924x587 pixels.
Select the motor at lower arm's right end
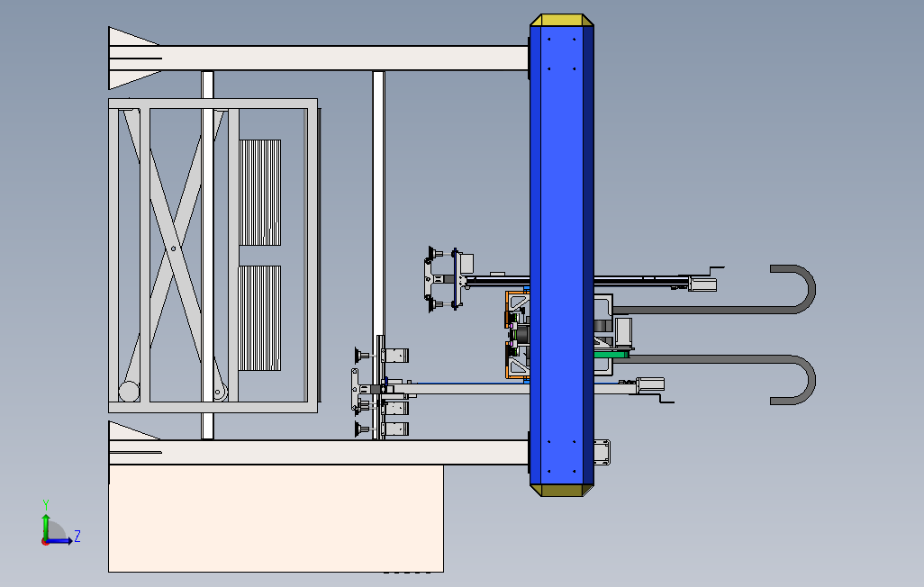point(650,384)
